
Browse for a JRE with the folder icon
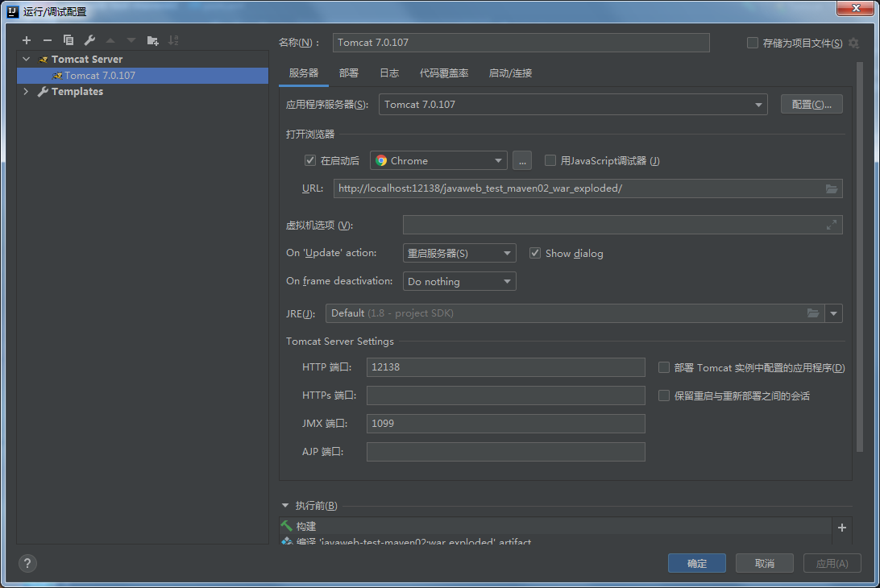coord(812,313)
